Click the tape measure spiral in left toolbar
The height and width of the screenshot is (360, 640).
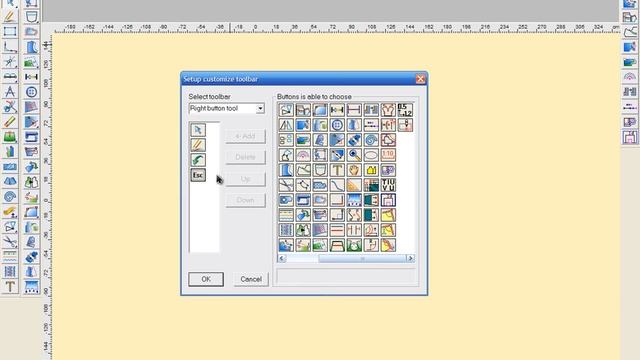tap(10, 197)
